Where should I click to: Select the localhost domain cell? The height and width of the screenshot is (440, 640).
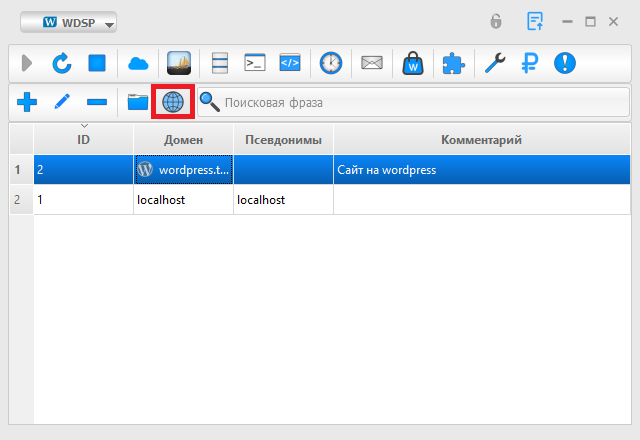183,200
